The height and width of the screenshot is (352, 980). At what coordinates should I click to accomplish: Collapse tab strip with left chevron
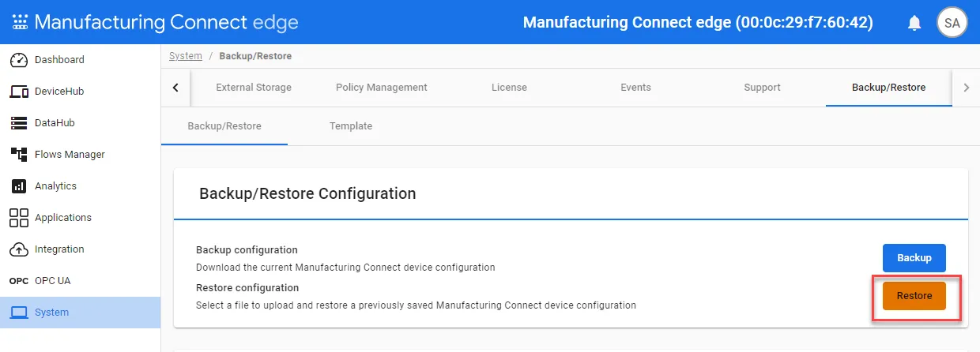point(175,88)
